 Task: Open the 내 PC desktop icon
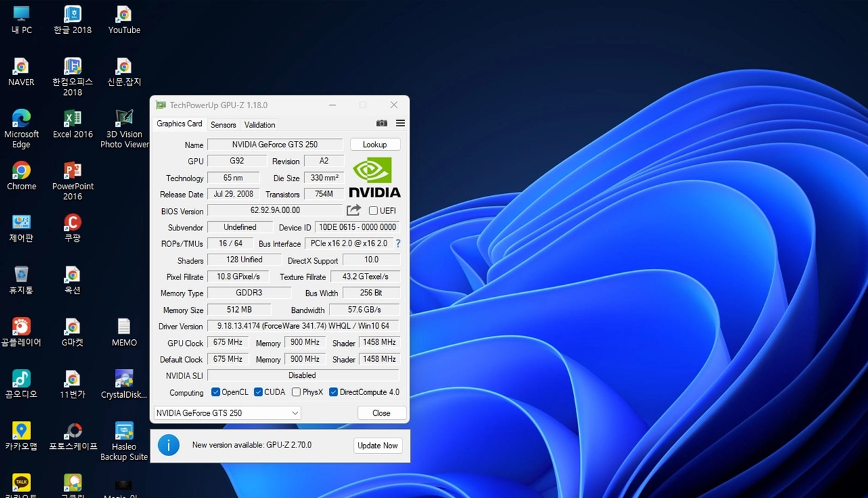[21, 19]
